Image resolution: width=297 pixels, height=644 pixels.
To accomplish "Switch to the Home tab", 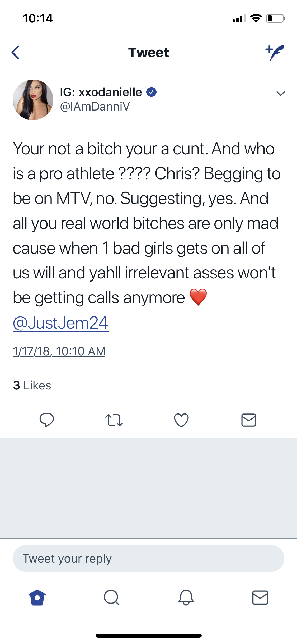I will click(37, 597).
